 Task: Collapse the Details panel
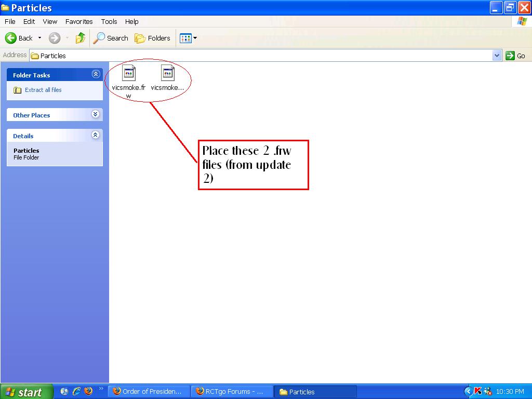coord(96,135)
